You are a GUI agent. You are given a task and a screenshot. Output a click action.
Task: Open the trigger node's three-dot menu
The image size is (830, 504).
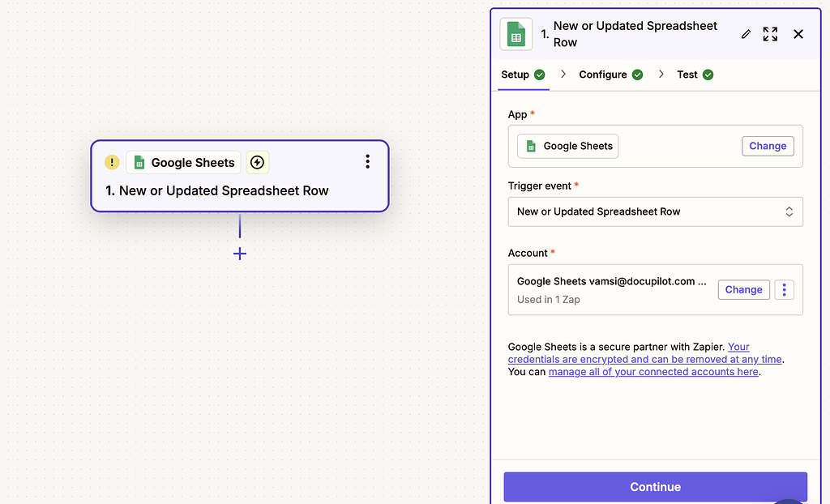[367, 161]
